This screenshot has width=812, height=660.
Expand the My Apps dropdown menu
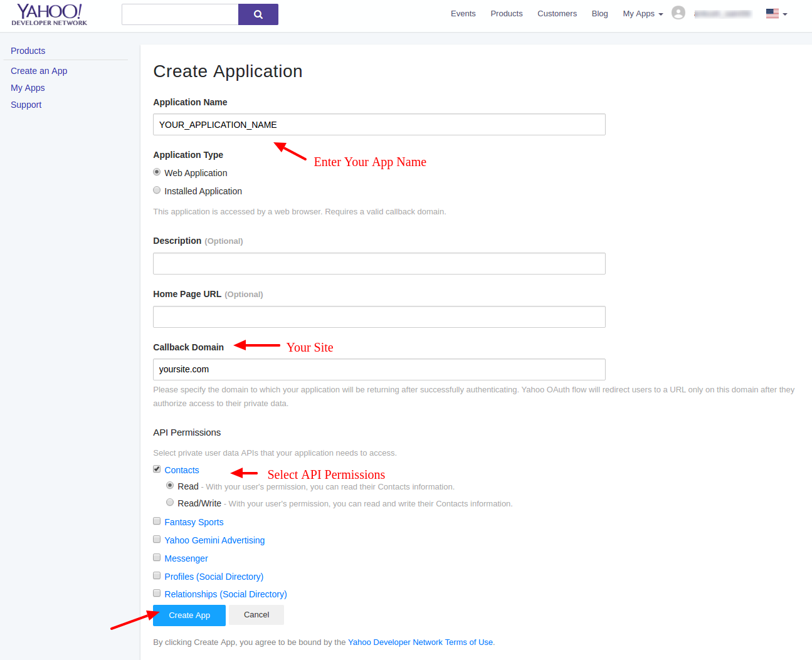click(642, 14)
